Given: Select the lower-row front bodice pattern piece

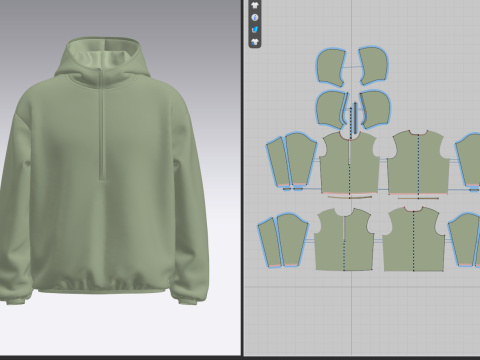Looking at the screenshot, I should [344, 239].
